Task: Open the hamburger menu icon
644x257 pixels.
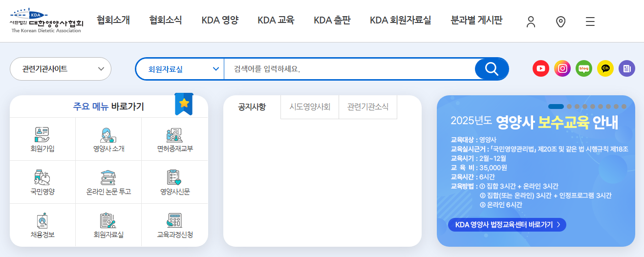Action: (590, 21)
